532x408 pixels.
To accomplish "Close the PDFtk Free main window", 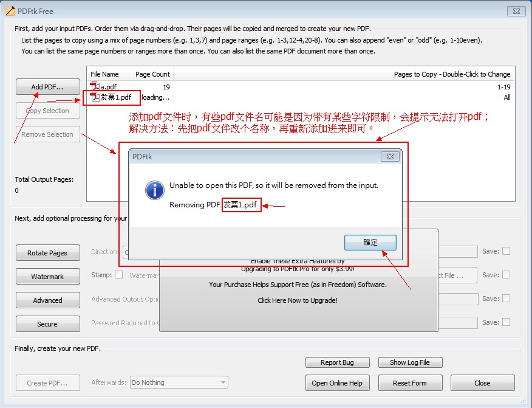I will [516, 11].
